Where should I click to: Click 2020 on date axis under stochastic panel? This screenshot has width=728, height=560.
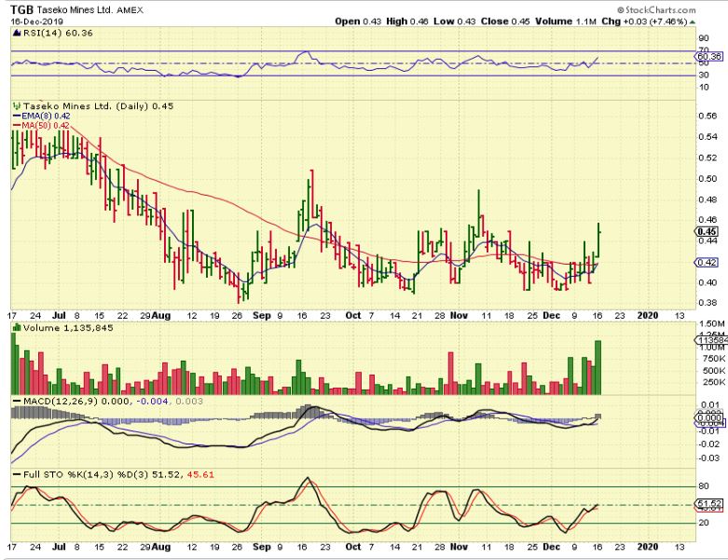pos(648,547)
